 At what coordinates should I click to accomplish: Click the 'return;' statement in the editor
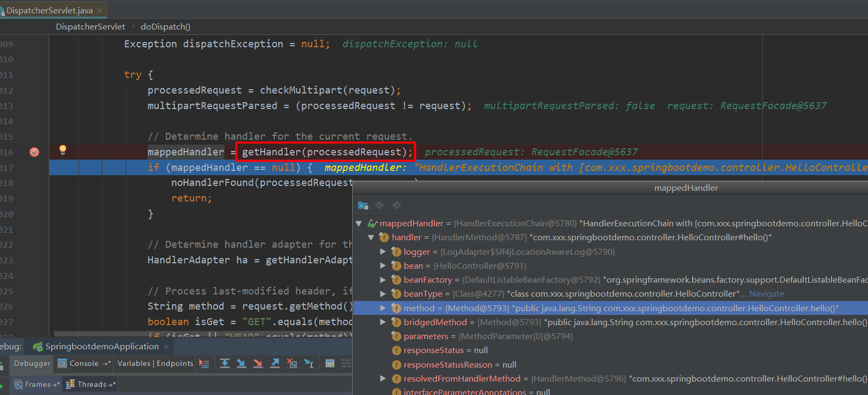192,198
